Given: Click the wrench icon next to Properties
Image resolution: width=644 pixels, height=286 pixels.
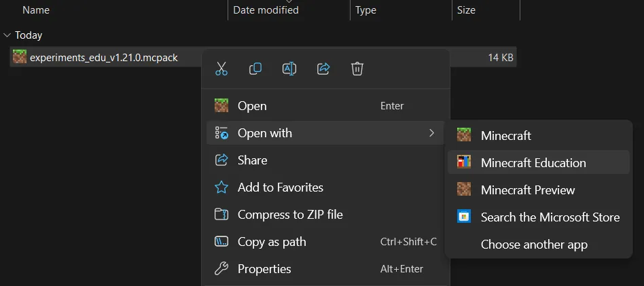Looking at the screenshot, I should pos(221,269).
